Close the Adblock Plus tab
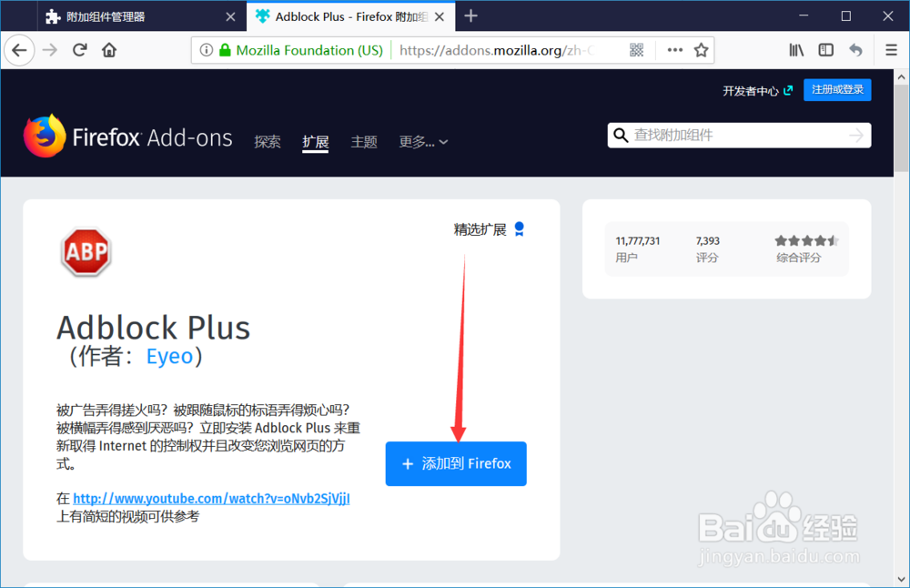 pos(440,16)
